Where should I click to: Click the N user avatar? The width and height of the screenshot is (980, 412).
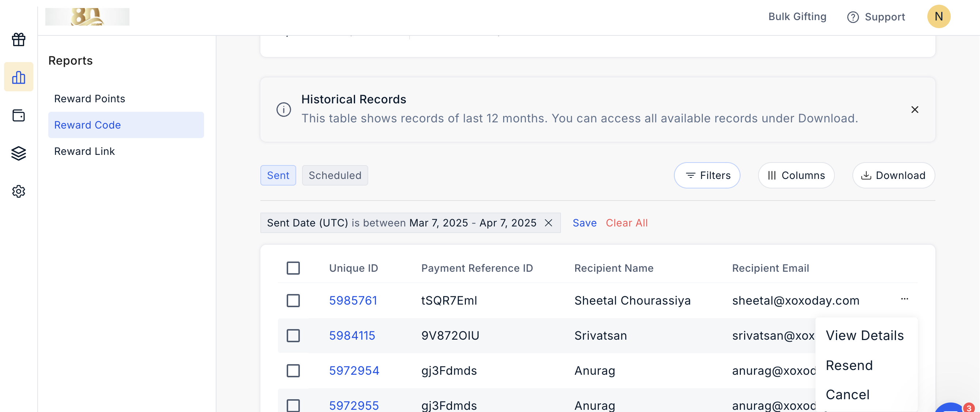[938, 17]
